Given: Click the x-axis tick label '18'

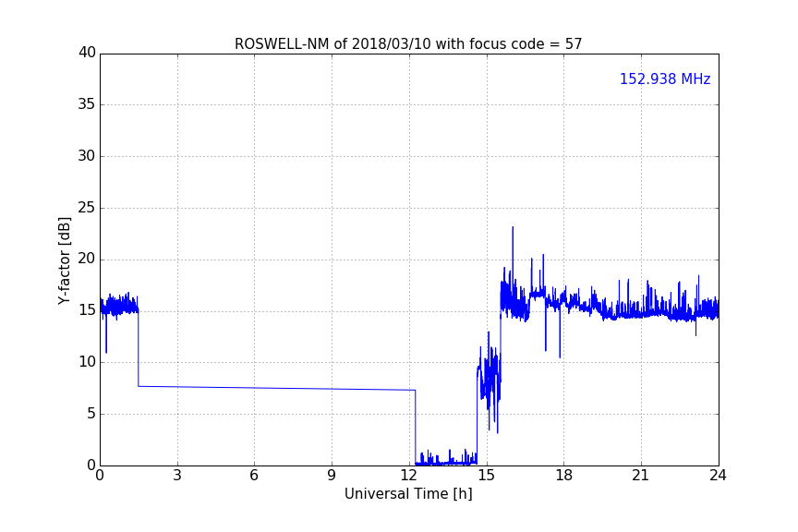Looking at the screenshot, I should click(x=564, y=476).
